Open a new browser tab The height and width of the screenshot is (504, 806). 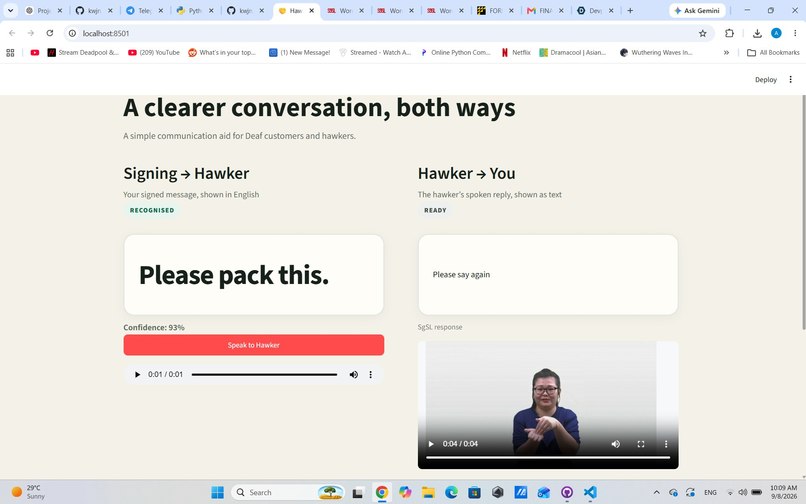click(630, 10)
